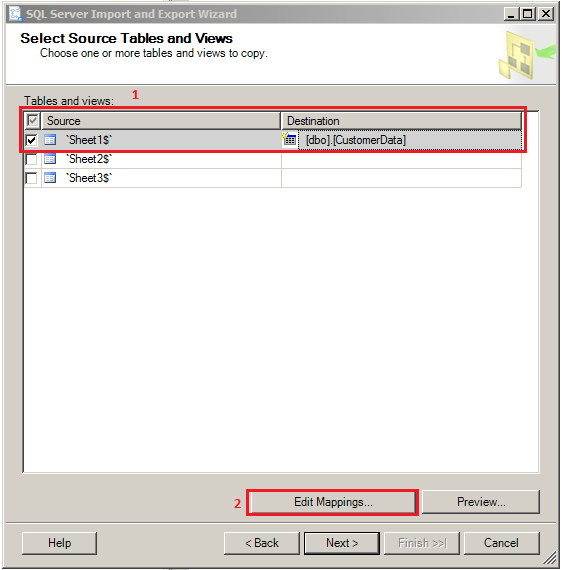
Task: Open Help for the wizard
Action: 60,543
